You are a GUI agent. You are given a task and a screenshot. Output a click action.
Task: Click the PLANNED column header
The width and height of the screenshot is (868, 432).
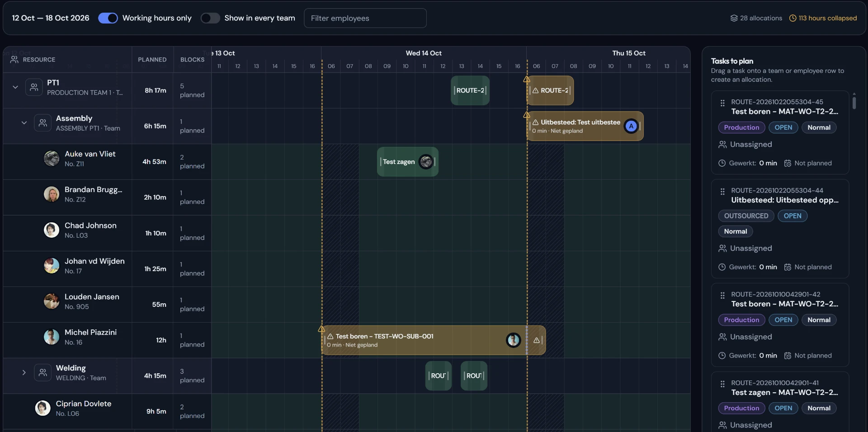pos(152,60)
